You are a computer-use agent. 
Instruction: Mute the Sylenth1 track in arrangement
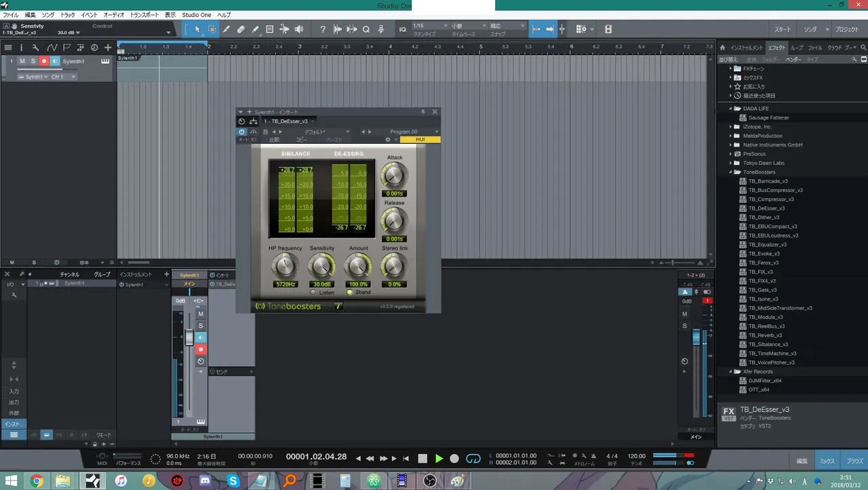click(22, 61)
